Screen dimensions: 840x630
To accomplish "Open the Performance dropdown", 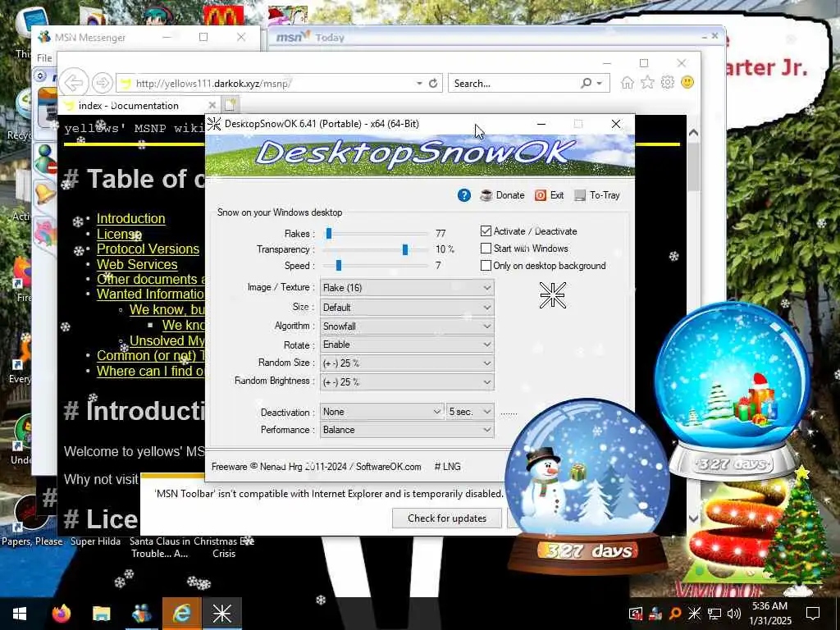I will coord(407,430).
